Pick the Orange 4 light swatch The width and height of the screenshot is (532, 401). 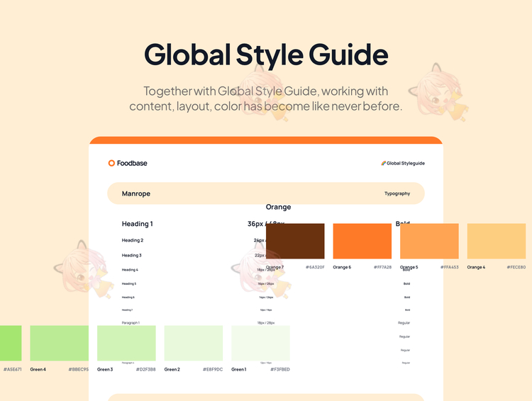coord(497,241)
